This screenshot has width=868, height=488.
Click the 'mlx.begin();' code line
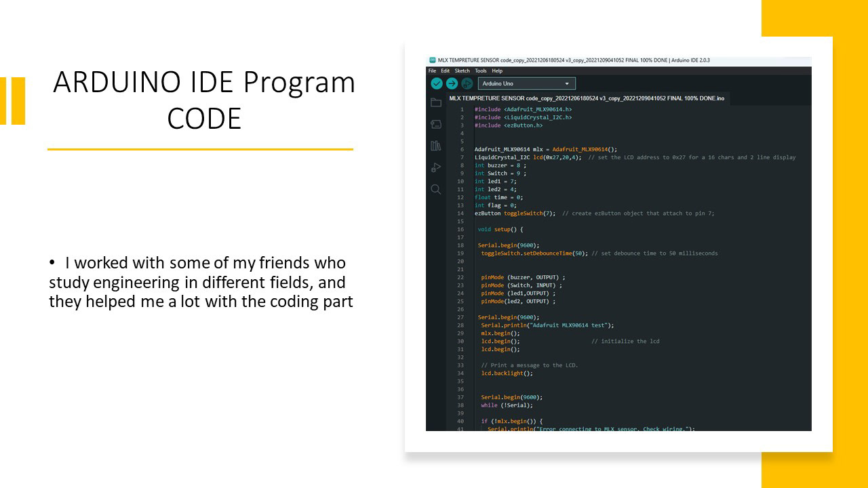pyautogui.click(x=500, y=333)
